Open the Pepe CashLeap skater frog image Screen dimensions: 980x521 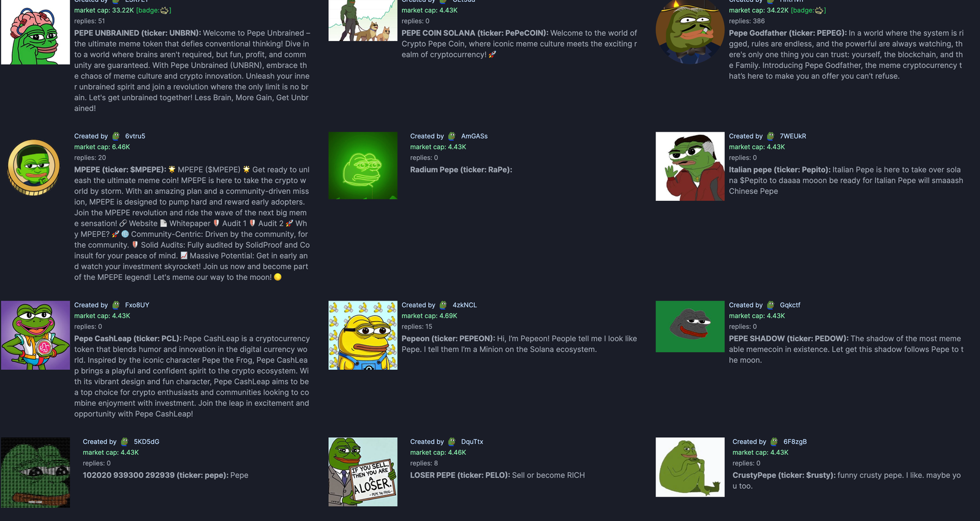click(35, 335)
